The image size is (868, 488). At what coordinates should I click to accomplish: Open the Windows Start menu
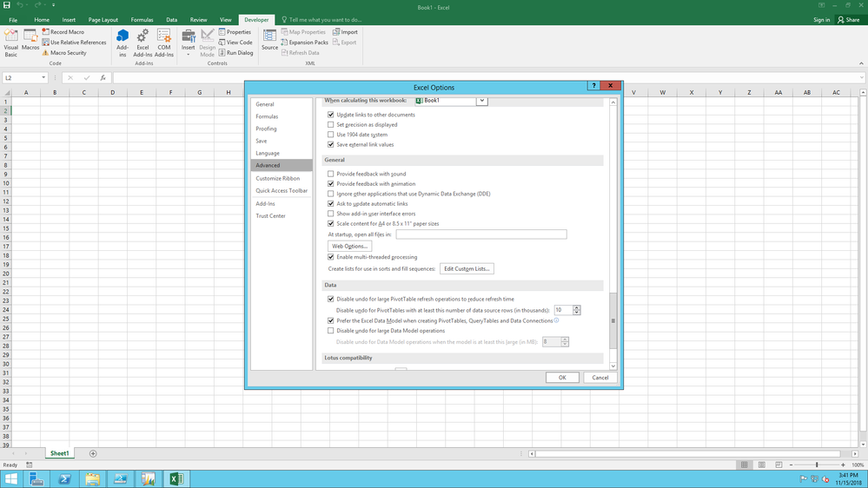coord(11,478)
